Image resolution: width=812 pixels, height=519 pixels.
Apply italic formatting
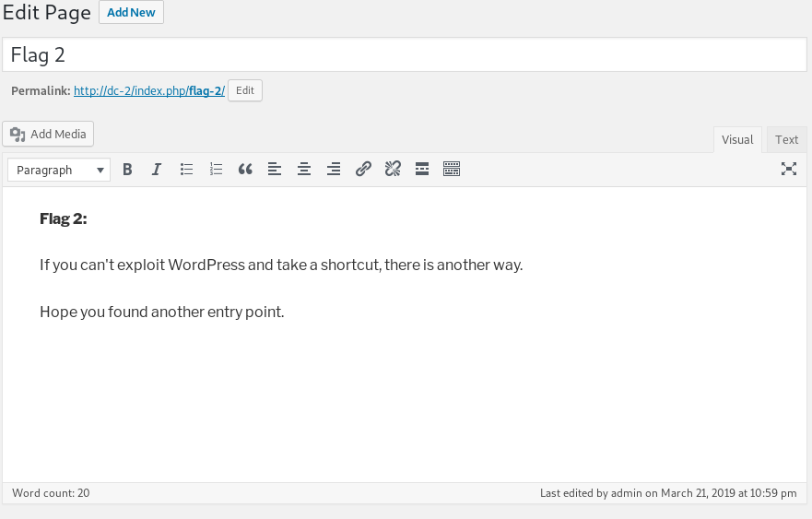tap(157, 170)
